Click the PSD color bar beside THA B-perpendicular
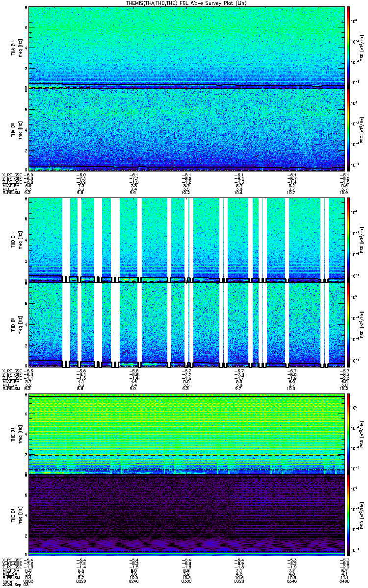 [349, 47]
